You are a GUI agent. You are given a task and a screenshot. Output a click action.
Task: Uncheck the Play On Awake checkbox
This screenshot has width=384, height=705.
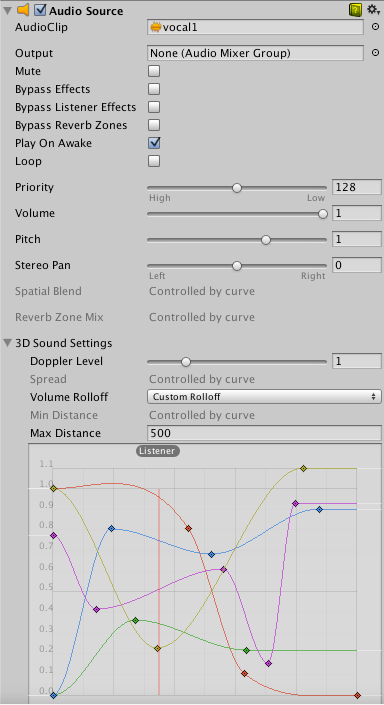point(154,143)
